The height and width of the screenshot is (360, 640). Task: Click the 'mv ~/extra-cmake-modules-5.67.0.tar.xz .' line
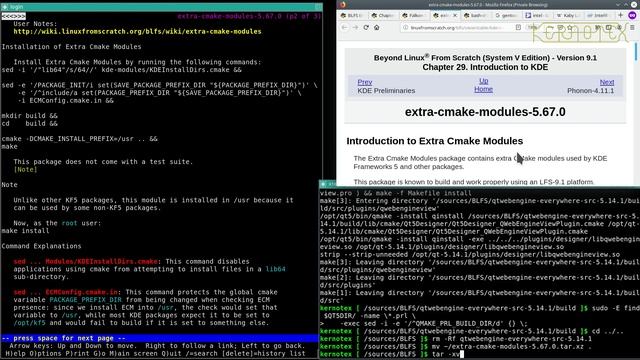pyautogui.click(x=512, y=347)
